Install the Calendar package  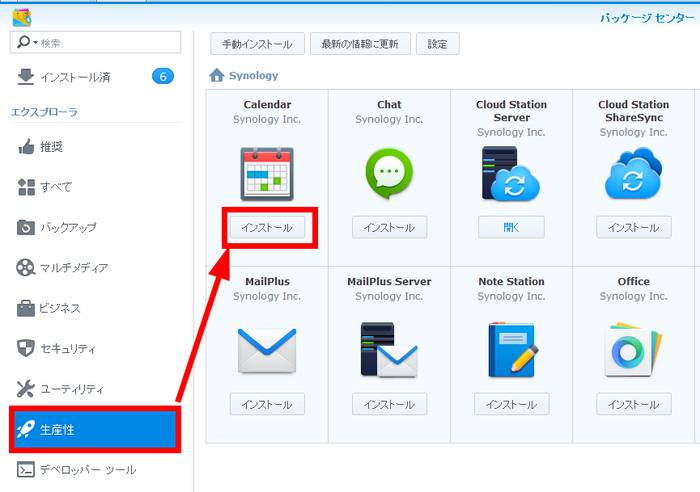(267, 227)
